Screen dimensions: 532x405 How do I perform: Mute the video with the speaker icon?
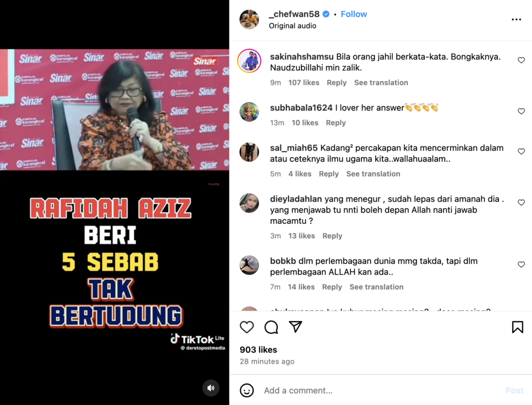pos(211,388)
